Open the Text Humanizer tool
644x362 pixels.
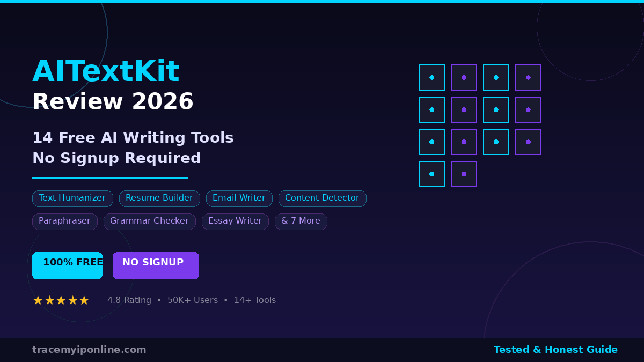click(x=72, y=198)
